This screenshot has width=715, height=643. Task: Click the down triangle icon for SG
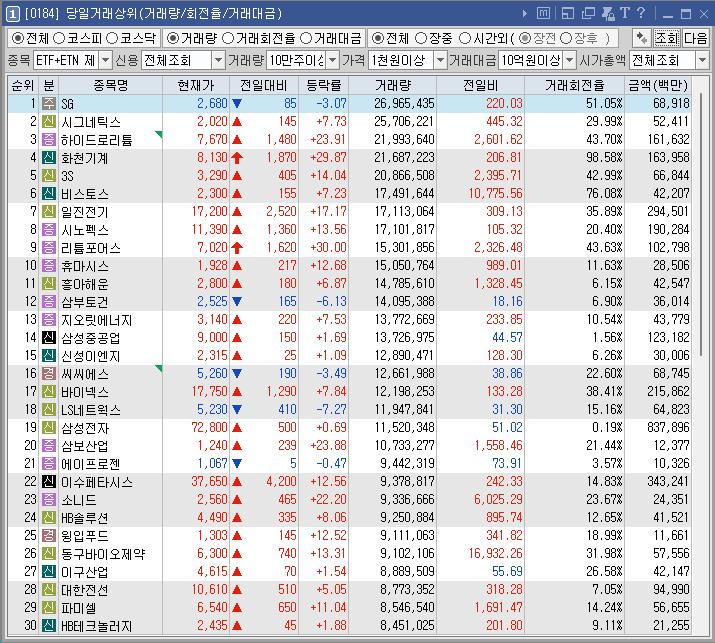coord(237,104)
